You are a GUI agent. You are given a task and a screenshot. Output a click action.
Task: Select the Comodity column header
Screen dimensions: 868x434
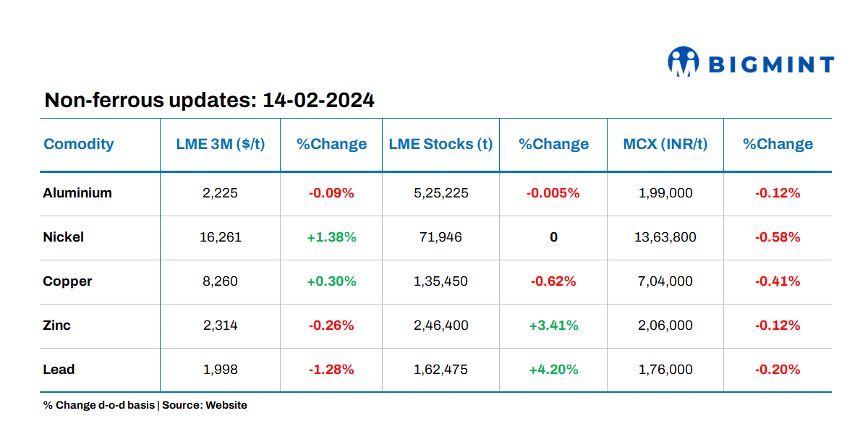click(79, 144)
